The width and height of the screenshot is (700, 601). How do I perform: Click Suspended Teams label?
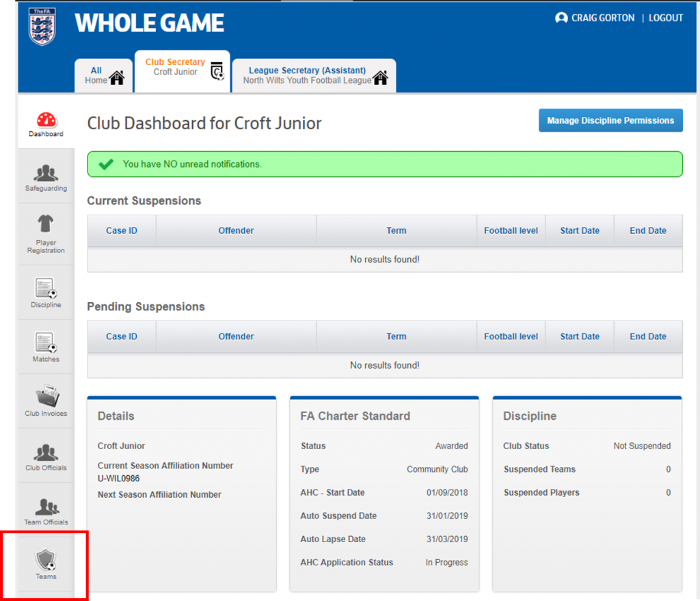pos(540,469)
